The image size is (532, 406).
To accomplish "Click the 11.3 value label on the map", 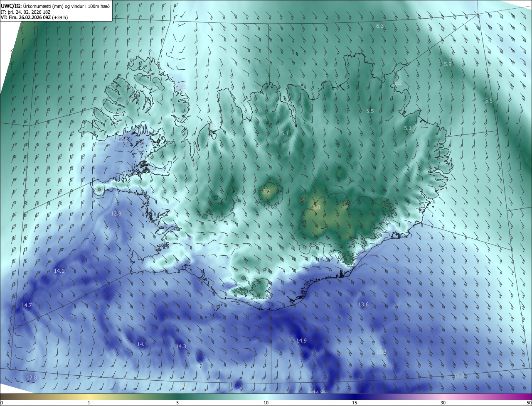I will tap(381, 352).
